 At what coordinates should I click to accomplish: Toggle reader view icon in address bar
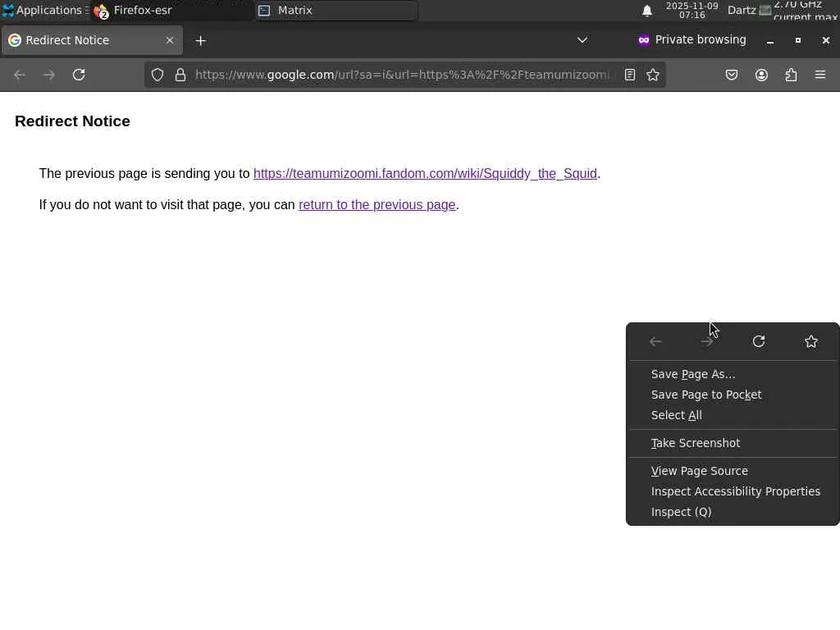(630, 75)
